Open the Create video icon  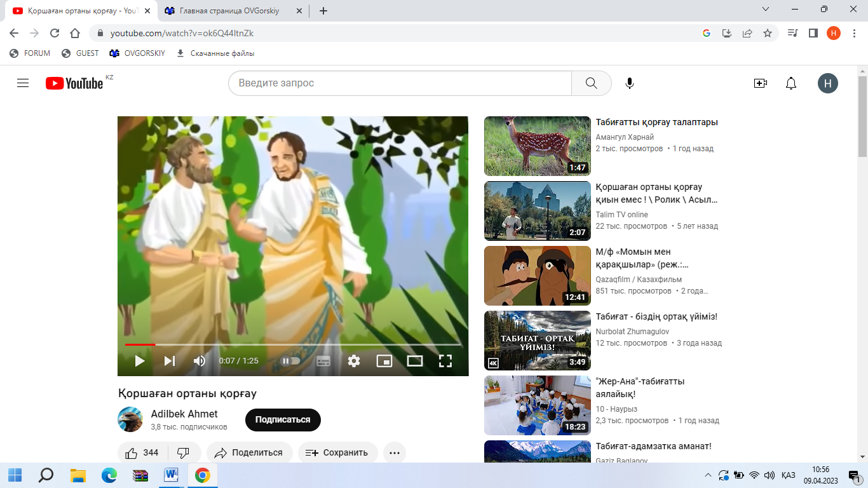[760, 83]
